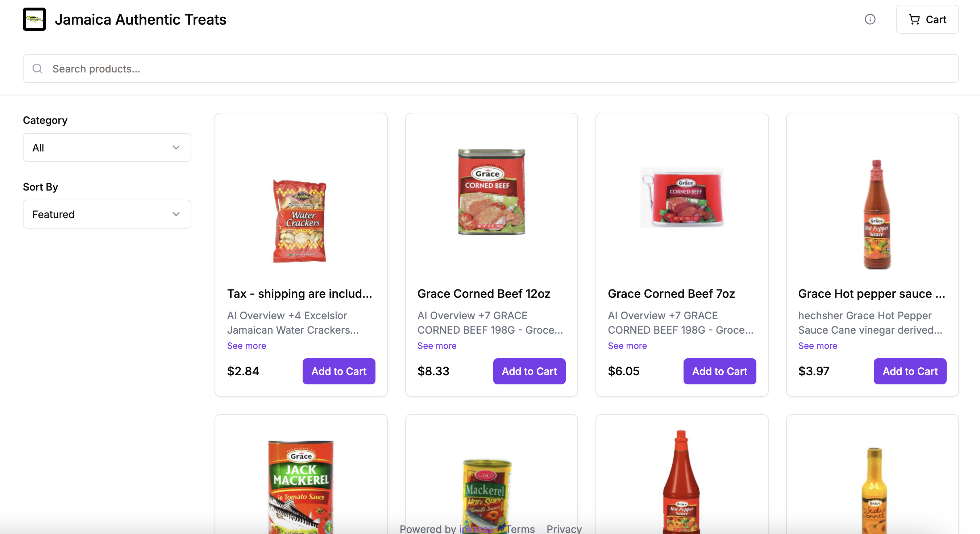Viewport: 980px width, 534px height.
Task: Add Grace Corned Beef 12oz to cart
Action: tap(529, 371)
